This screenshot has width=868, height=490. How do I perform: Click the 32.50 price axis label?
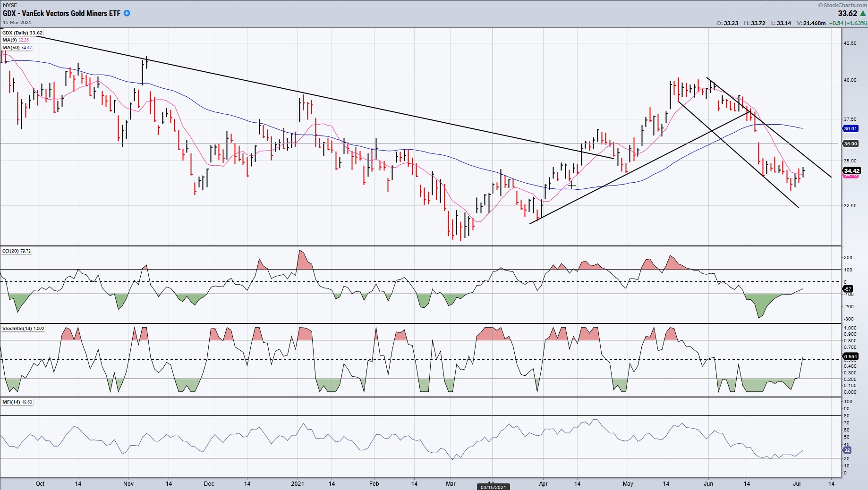click(850, 206)
